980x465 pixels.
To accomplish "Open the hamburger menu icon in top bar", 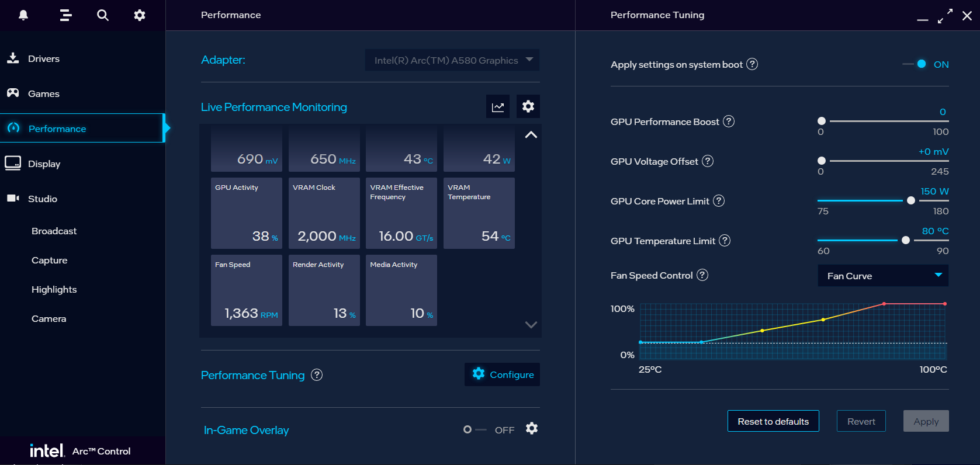I will click(x=65, y=15).
